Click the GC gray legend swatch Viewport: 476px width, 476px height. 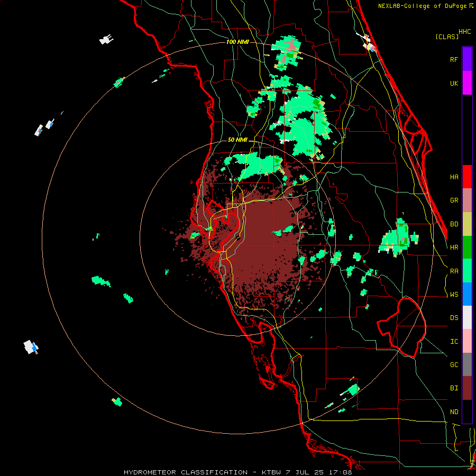(x=467, y=364)
